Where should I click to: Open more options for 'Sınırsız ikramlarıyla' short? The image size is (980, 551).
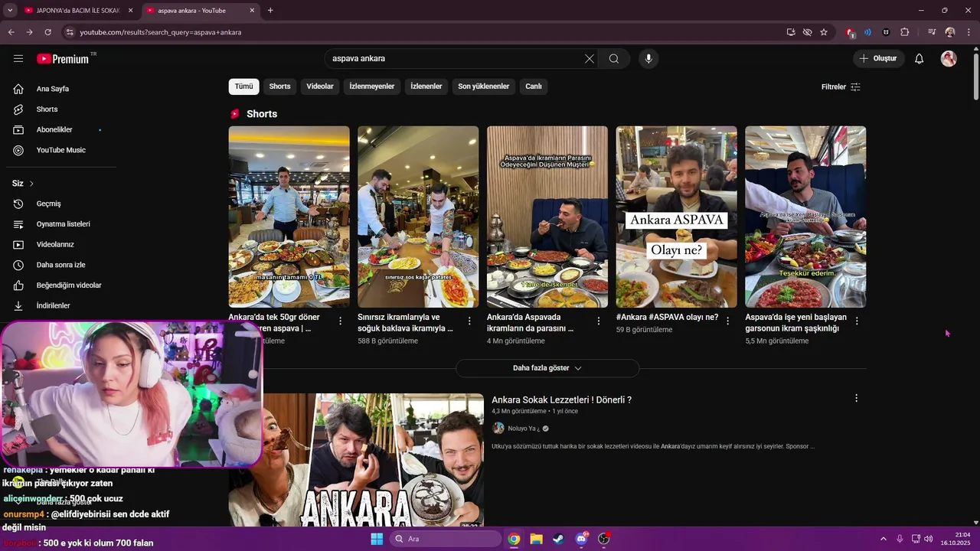(x=470, y=321)
